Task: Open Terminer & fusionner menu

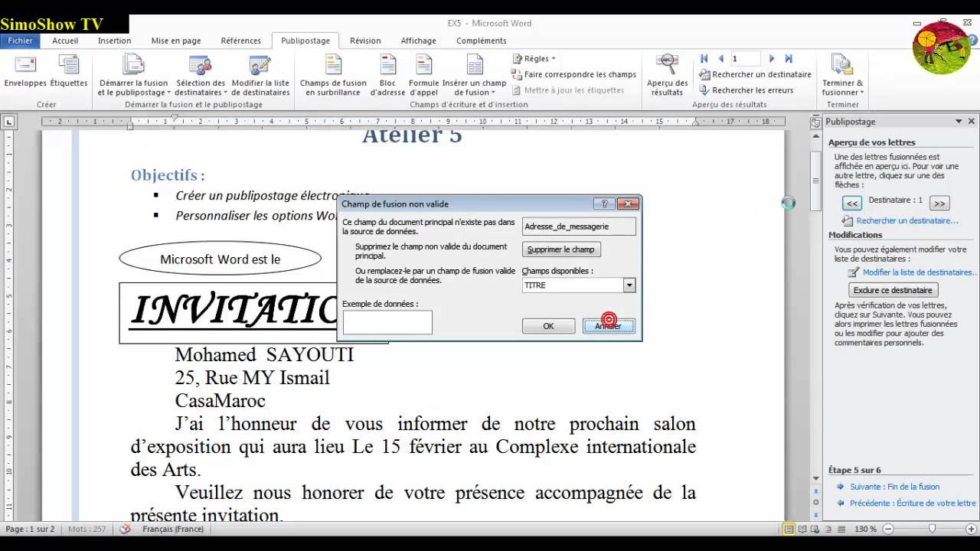Action: [x=842, y=76]
